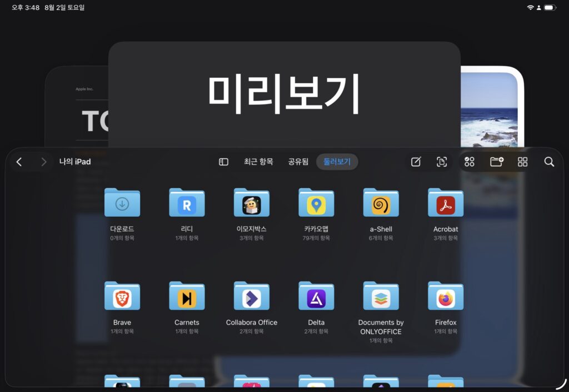Open the 리디 folder
The width and height of the screenshot is (569, 392).
(187, 203)
